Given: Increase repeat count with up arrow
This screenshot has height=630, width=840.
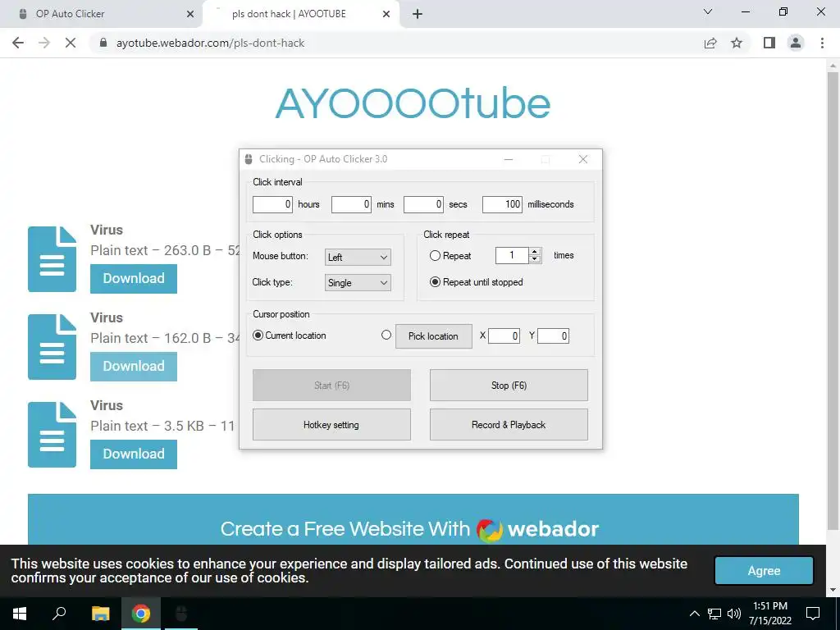Looking at the screenshot, I should [535, 252].
